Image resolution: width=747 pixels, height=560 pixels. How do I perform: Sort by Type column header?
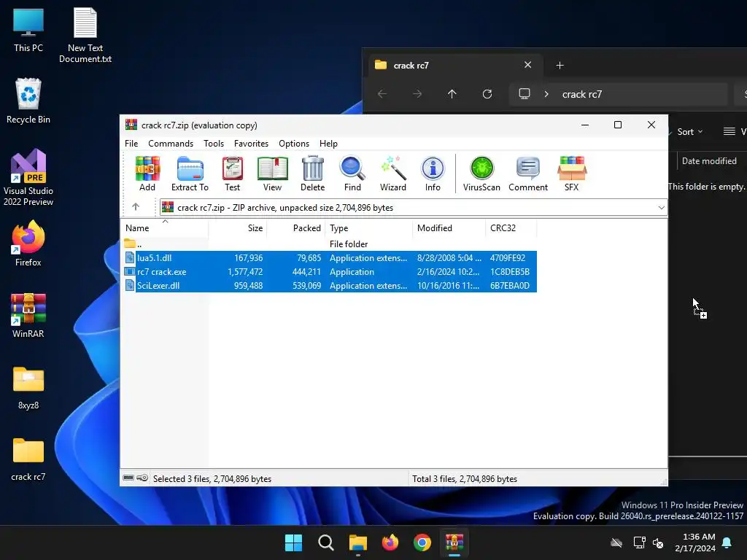point(368,228)
